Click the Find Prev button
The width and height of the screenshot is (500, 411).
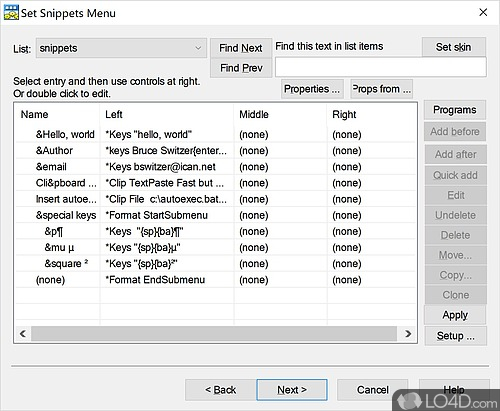[241, 68]
